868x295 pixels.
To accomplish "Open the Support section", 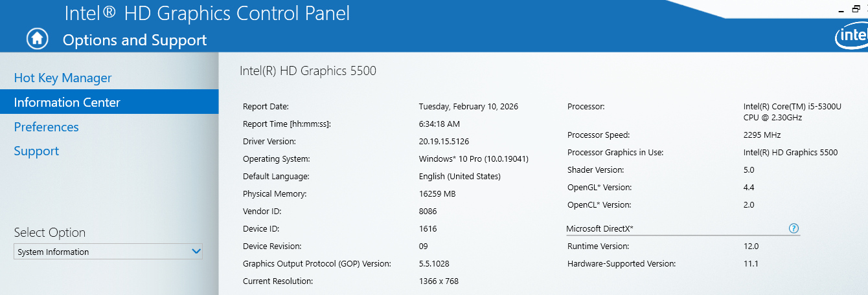I will click(x=36, y=151).
